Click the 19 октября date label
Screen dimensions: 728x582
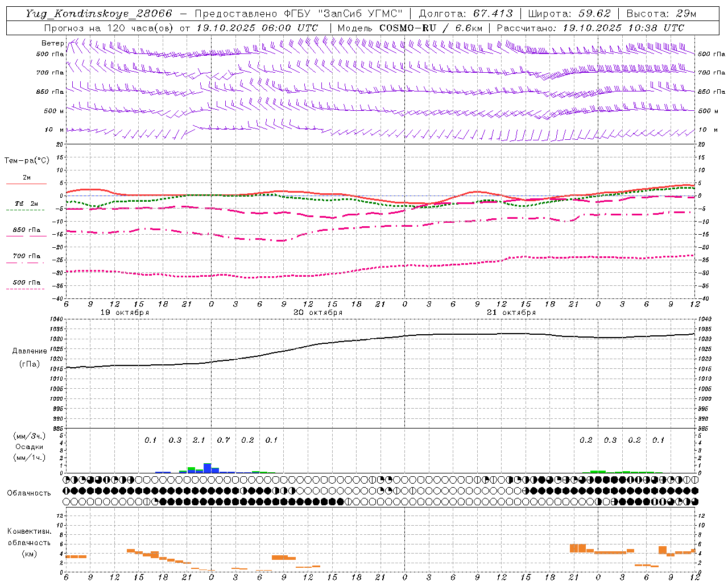click(125, 313)
